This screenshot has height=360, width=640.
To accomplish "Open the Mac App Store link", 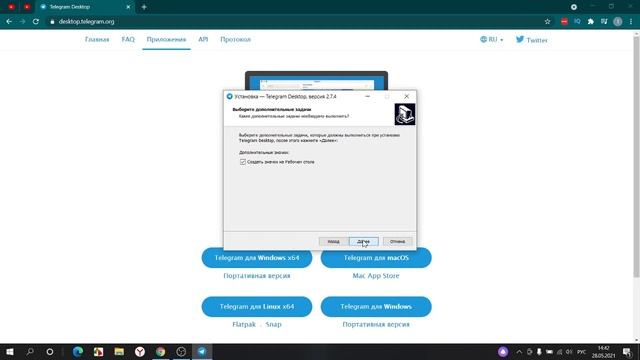I will (376, 276).
